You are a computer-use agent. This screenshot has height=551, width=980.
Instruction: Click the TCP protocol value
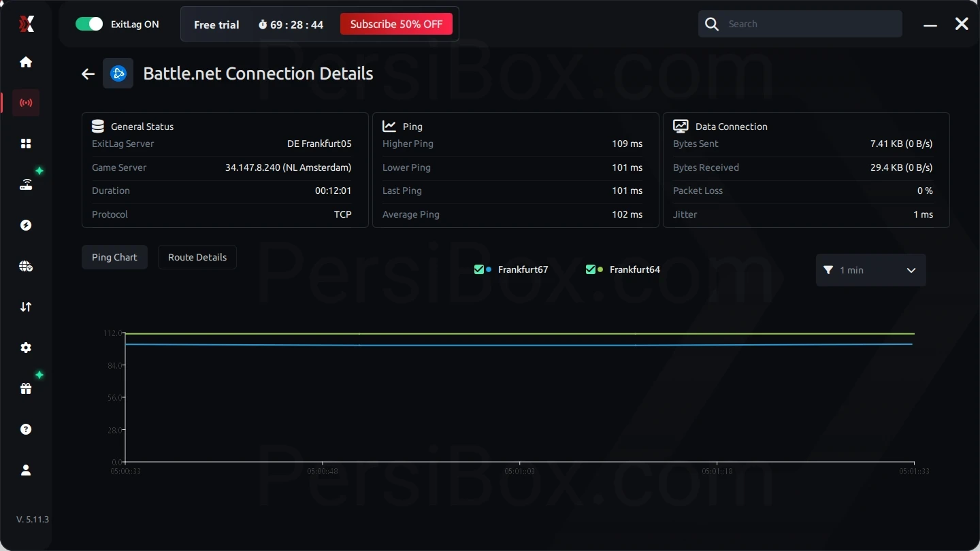pyautogui.click(x=343, y=214)
